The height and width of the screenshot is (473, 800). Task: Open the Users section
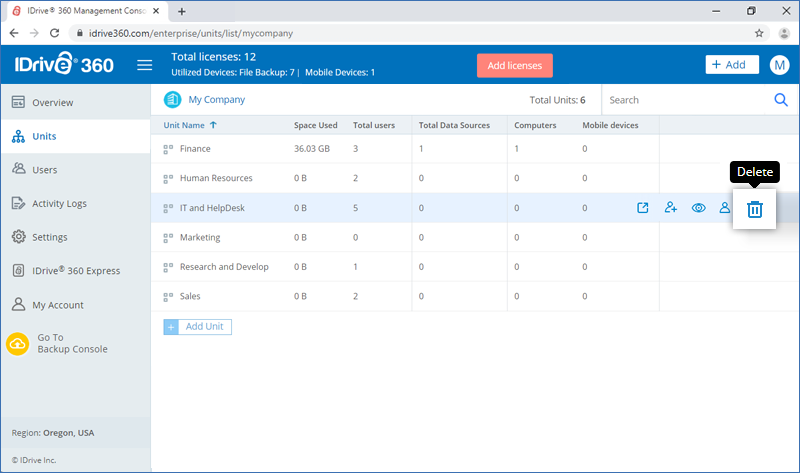coord(76,170)
